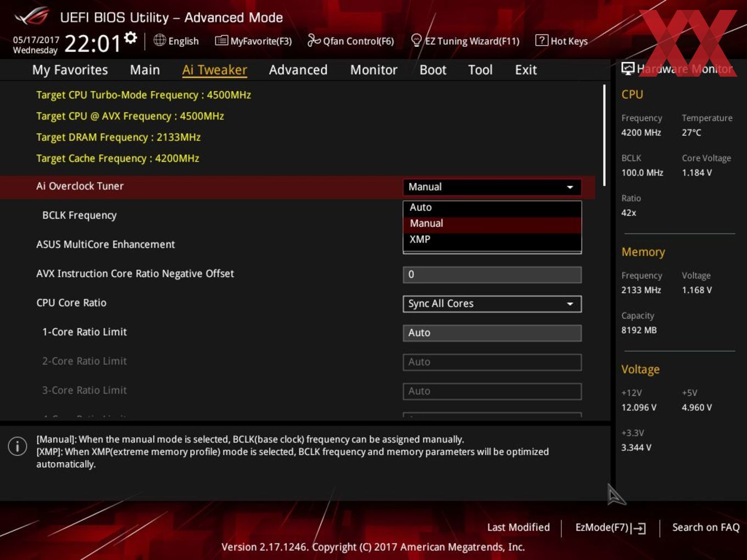Image resolution: width=747 pixels, height=560 pixels.
Task: Choose XMP in overclock tuner list
Action: pos(492,239)
